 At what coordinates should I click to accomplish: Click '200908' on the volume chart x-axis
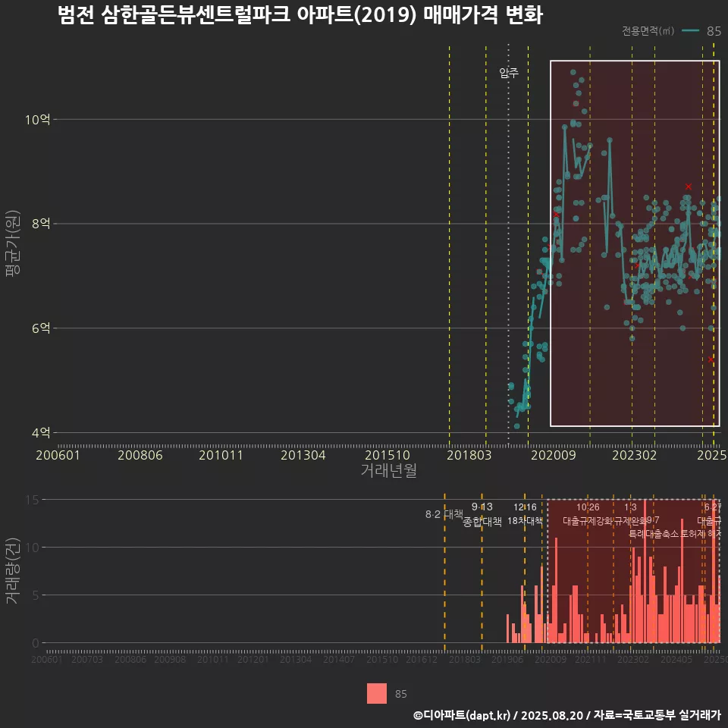tap(170, 659)
